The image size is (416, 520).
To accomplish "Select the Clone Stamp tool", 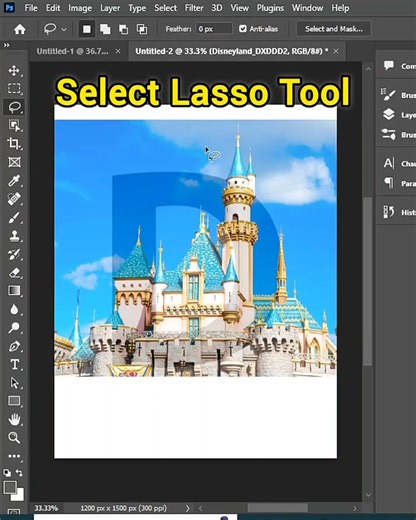I will pyautogui.click(x=14, y=236).
